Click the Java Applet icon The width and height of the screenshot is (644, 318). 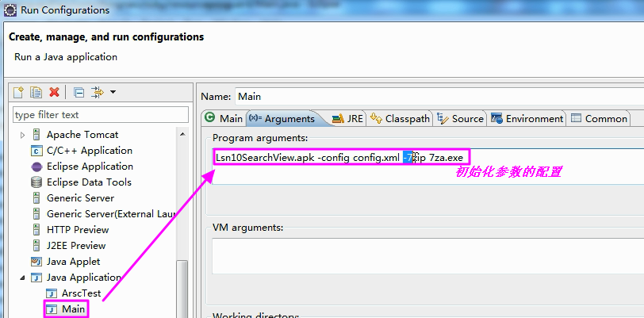pos(36,262)
